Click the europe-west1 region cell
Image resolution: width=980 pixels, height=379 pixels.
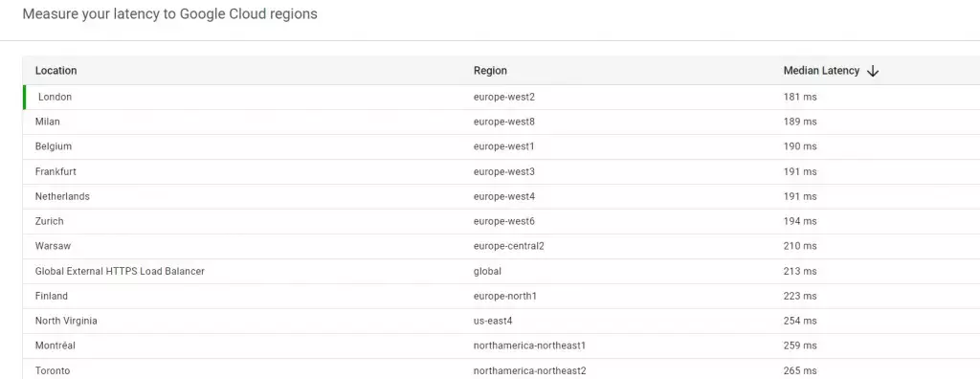[x=503, y=146]
